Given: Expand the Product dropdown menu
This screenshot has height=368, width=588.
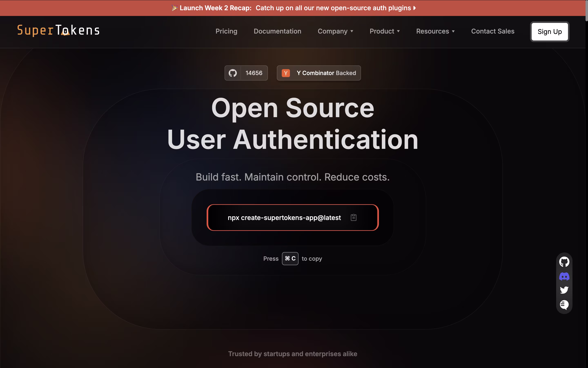Looking at the screenshot, I should click(x=385, y=31).
